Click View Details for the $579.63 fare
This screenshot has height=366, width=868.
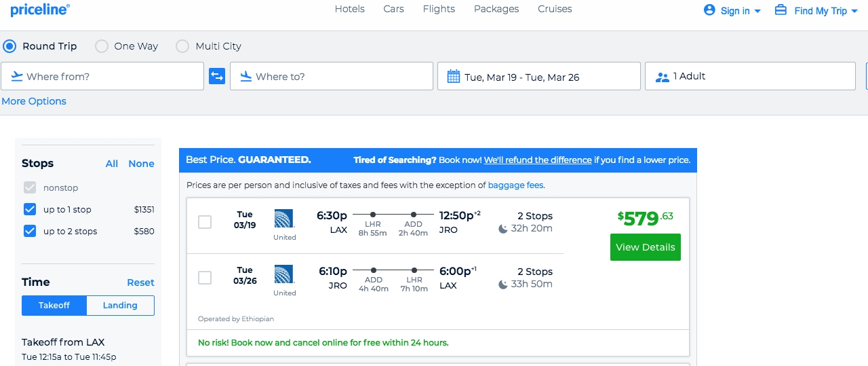(x=646, y=247)
